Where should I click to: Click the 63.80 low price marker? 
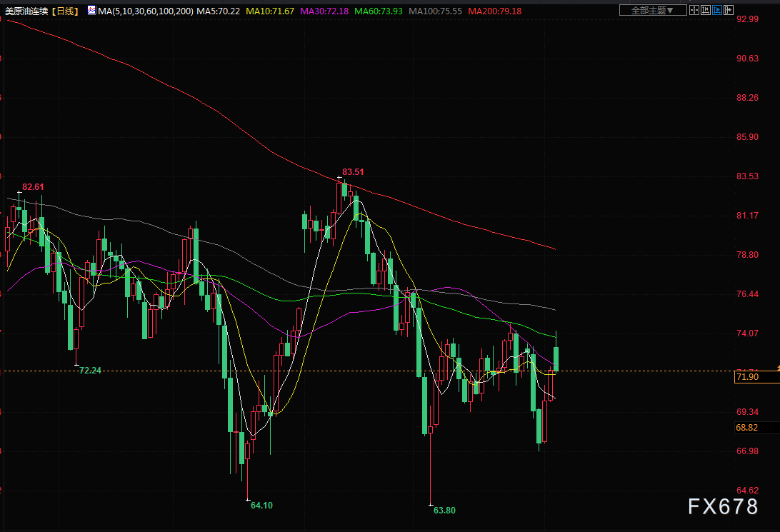tap(444, 511)
